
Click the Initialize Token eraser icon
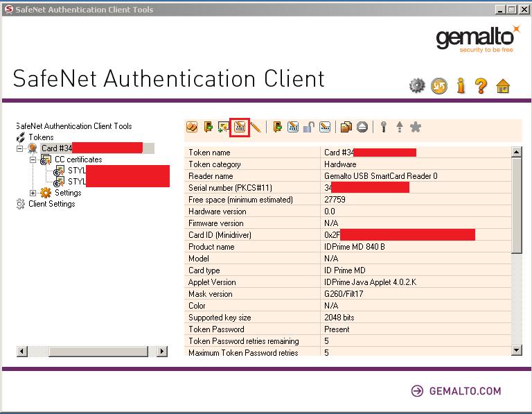[192, 127]
